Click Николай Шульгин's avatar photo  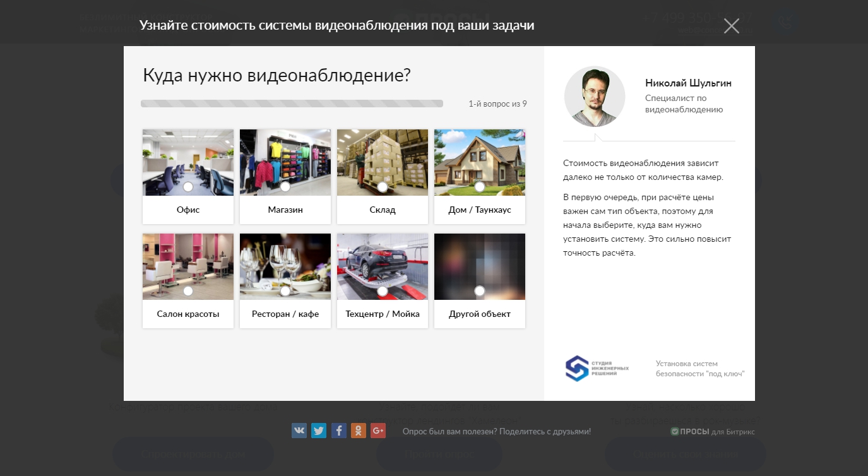(594, 97)
